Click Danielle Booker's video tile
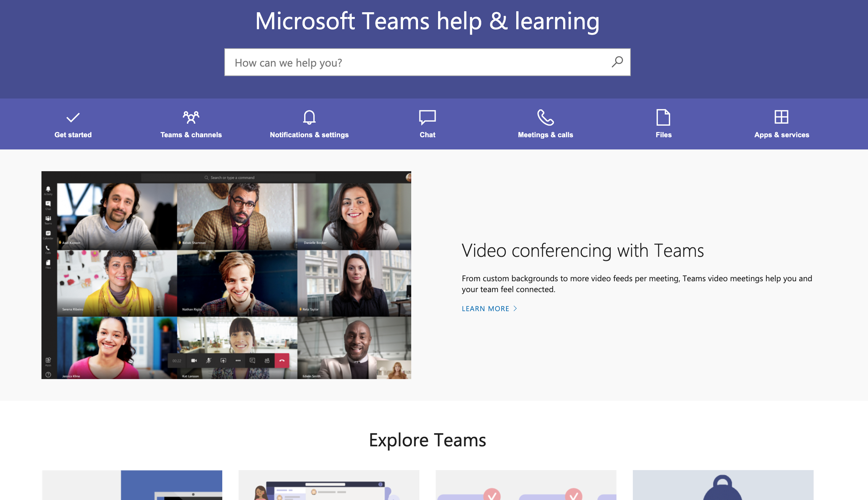The image size is (868, 500). [354, 216]
